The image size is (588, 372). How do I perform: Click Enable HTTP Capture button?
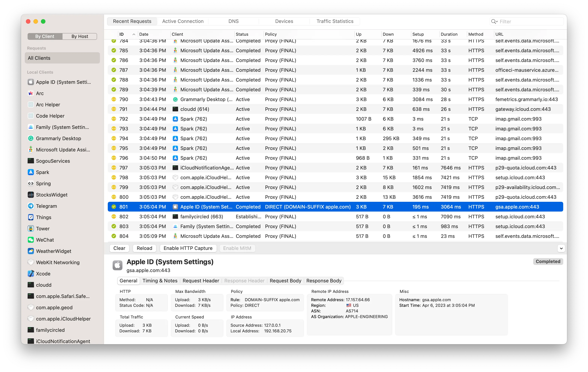coord(188,248)
